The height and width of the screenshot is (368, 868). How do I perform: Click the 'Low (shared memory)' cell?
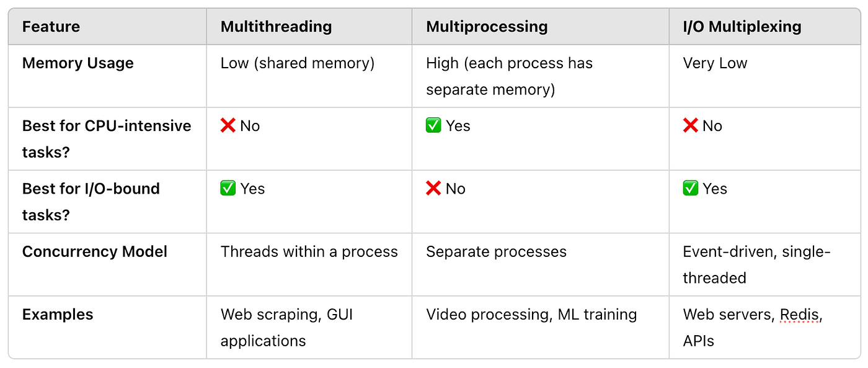pyautogui.click(x=298, y=63)
